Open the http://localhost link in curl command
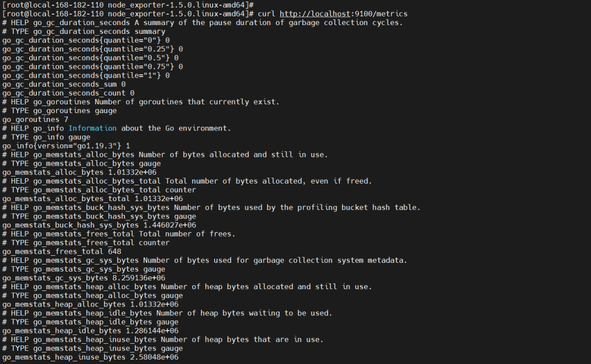 (315, 14)
